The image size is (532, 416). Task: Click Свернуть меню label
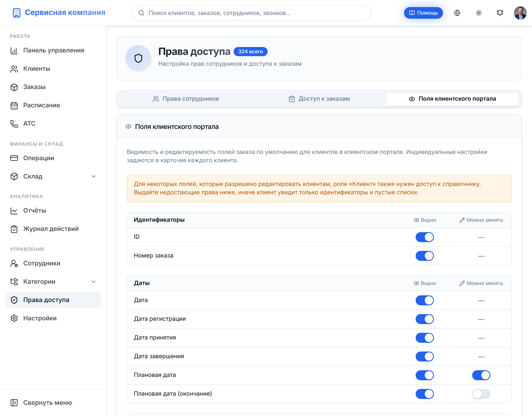48,403
